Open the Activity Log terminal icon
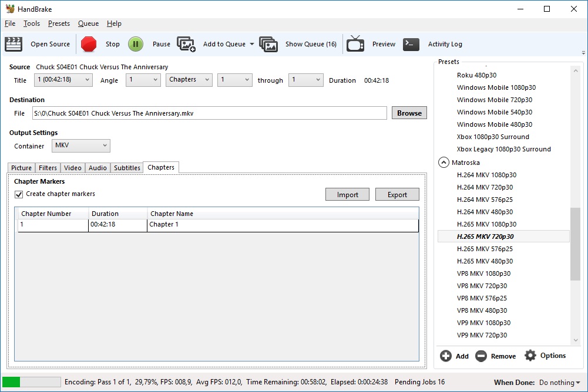The height and width of the screenshot is (392, 588). click(411, 44)
